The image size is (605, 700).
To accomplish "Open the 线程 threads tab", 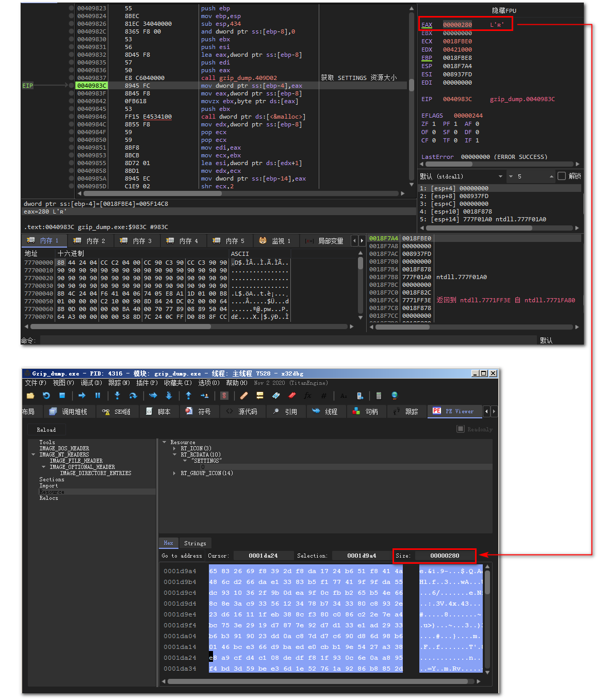I will (325, 412).
